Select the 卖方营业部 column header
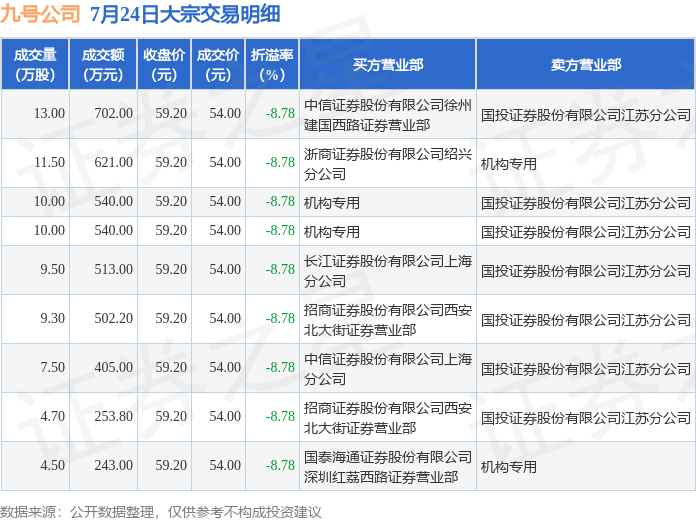The image size is (696, 521). click(x=586, y=65)
